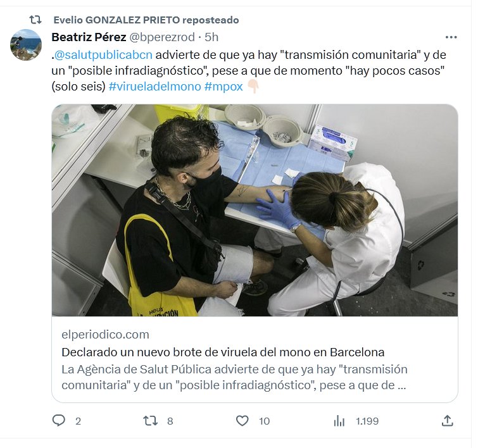Follow the #virueladelmono hashtag link

click(x=155, y=86)
